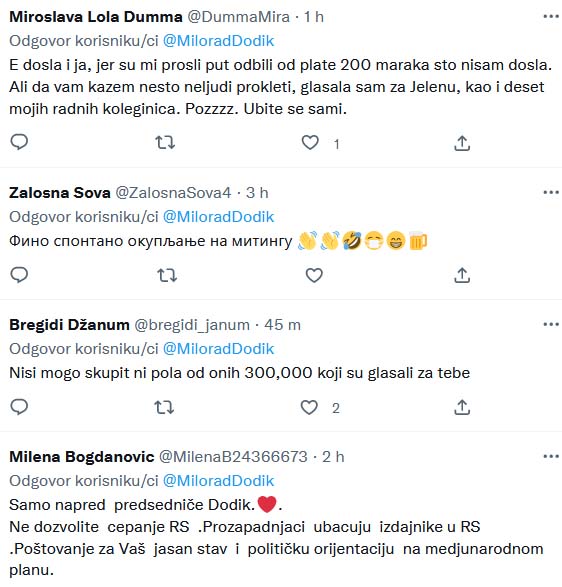Retweet Zalosna Sova's tweet

(x=167, y=276)
